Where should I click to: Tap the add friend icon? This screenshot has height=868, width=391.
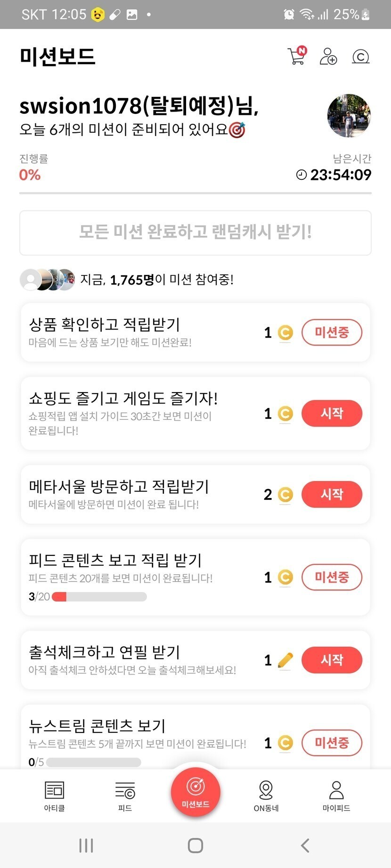point(328,56)
